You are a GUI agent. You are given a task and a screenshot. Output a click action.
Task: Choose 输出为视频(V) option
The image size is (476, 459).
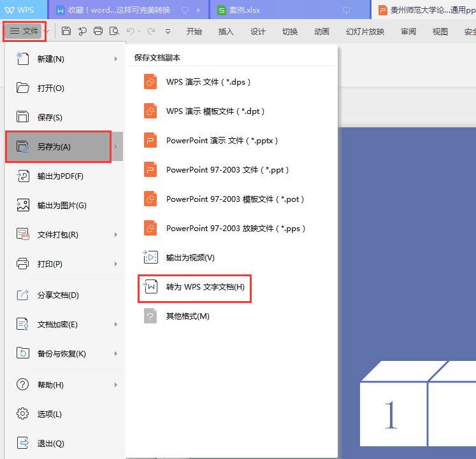(x=232, y=258)
